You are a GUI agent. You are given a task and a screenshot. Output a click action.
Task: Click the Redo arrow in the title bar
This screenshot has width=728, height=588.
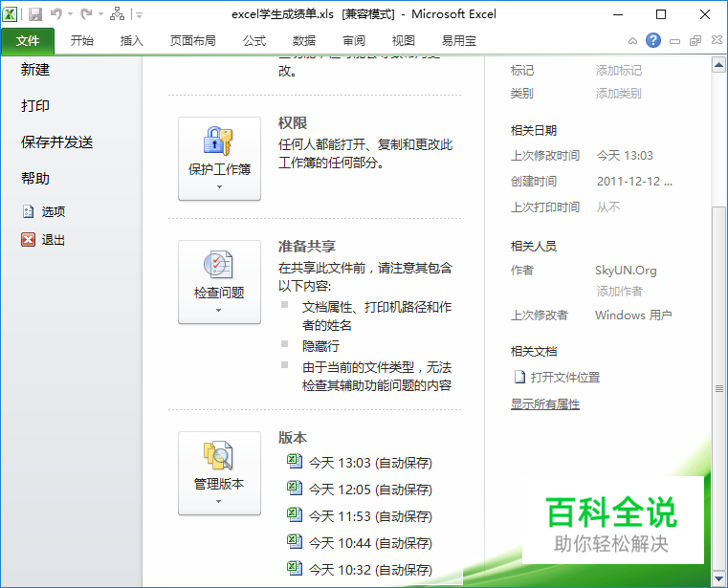click(x=86, y=14)
